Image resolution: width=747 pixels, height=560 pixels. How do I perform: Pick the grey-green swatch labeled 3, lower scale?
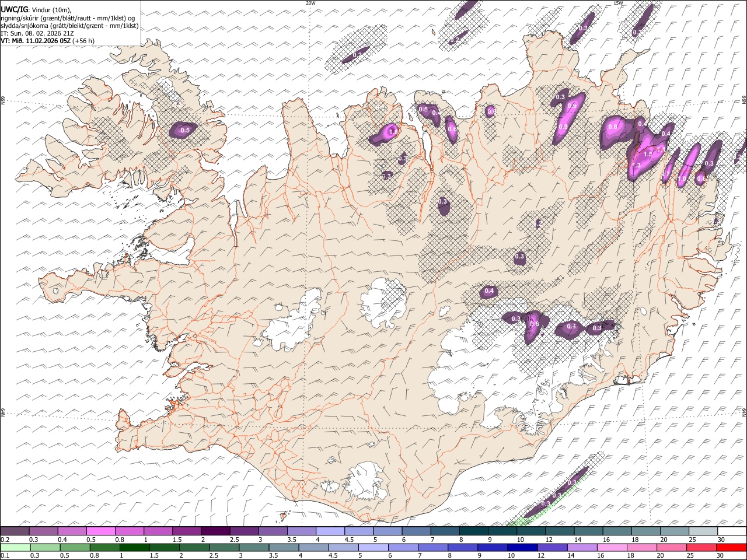coord(254,547)
